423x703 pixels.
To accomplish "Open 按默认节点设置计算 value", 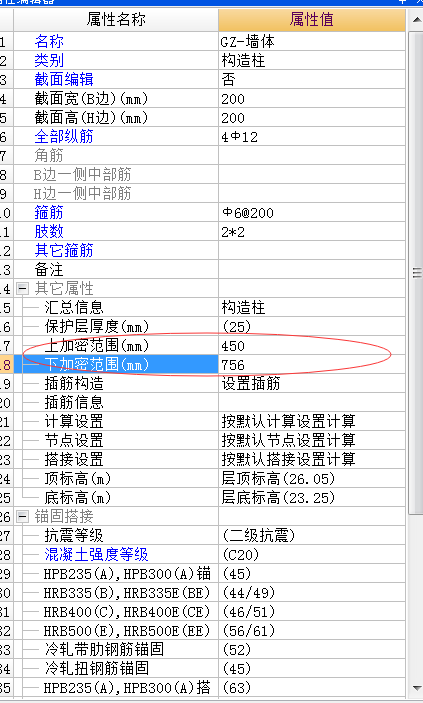I will click(312, 440).
